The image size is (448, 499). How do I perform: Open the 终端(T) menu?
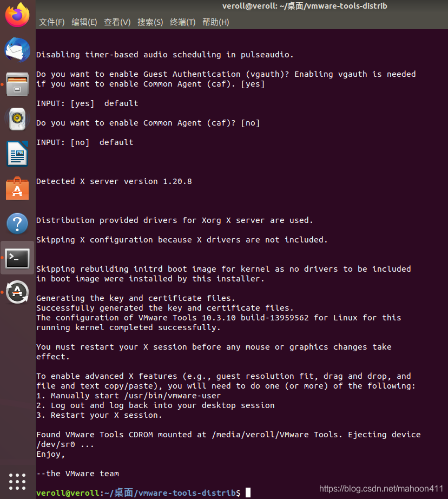[183, 22]
